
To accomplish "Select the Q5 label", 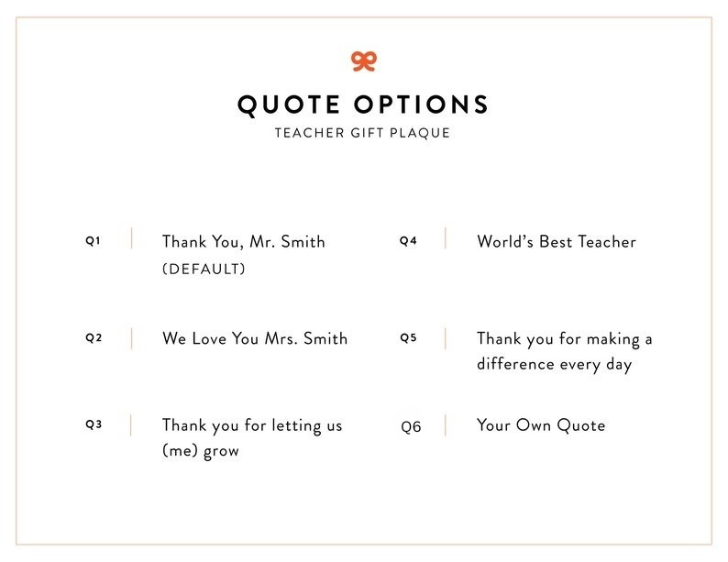I will [408, 337].
